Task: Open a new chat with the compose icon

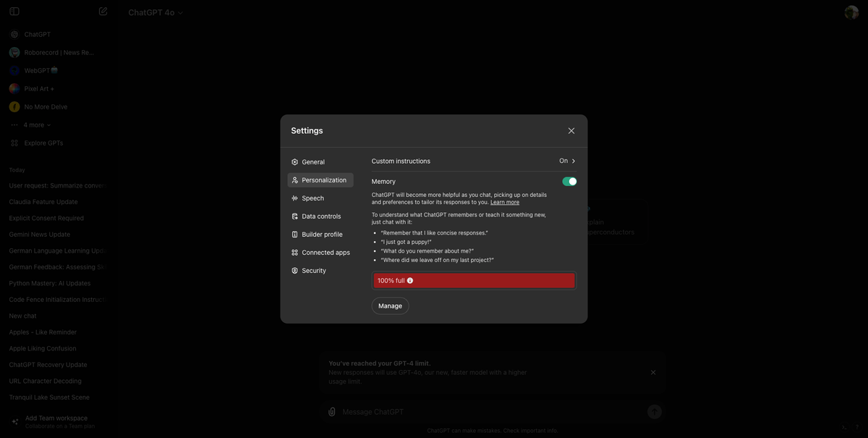Action: coord(103,11)
